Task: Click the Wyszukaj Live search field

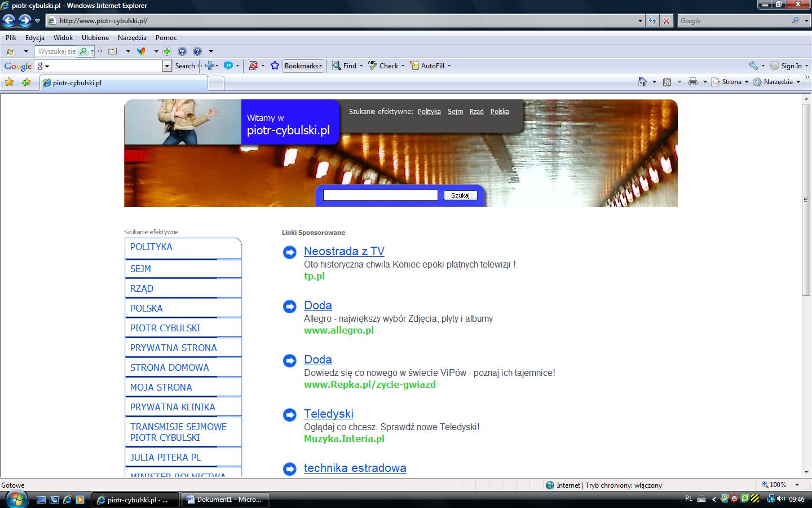Action: click(56, 51)
